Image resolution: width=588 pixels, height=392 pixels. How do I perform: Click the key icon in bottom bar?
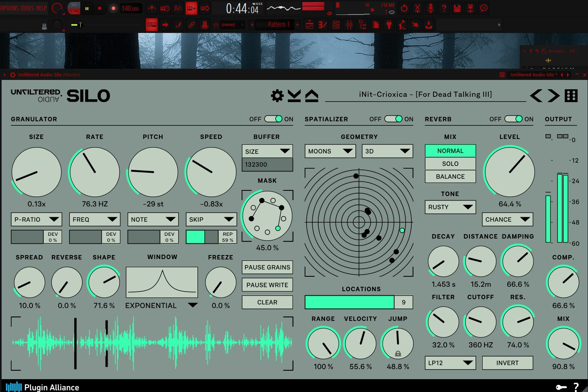[x=561, y=387]
